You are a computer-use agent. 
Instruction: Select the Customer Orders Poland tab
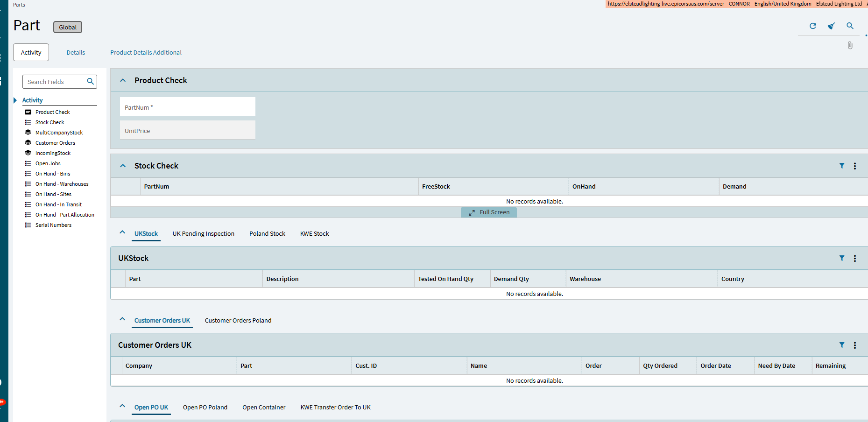[x=238, y=320]
